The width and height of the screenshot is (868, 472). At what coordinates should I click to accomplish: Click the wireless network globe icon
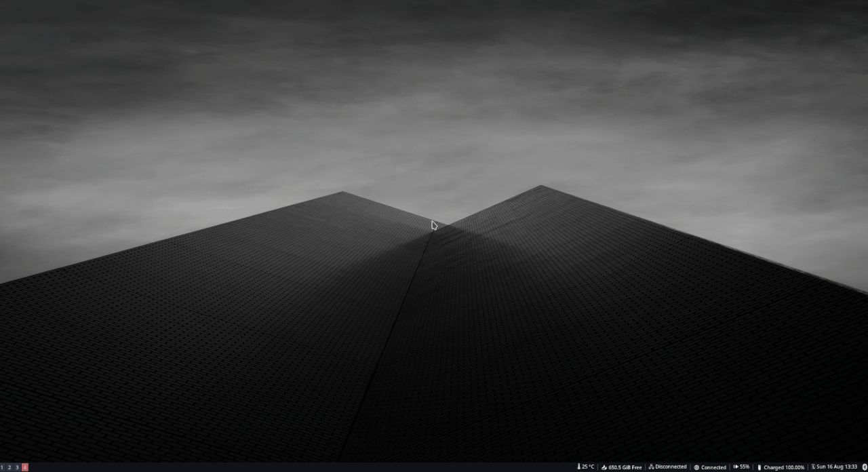[x=696, y=467]
